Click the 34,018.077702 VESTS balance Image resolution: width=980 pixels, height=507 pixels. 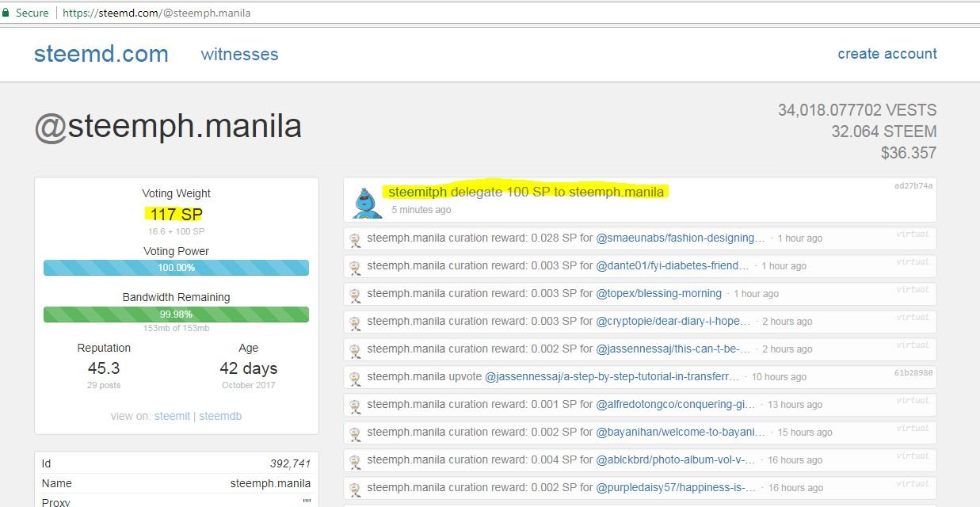[857, 110]
